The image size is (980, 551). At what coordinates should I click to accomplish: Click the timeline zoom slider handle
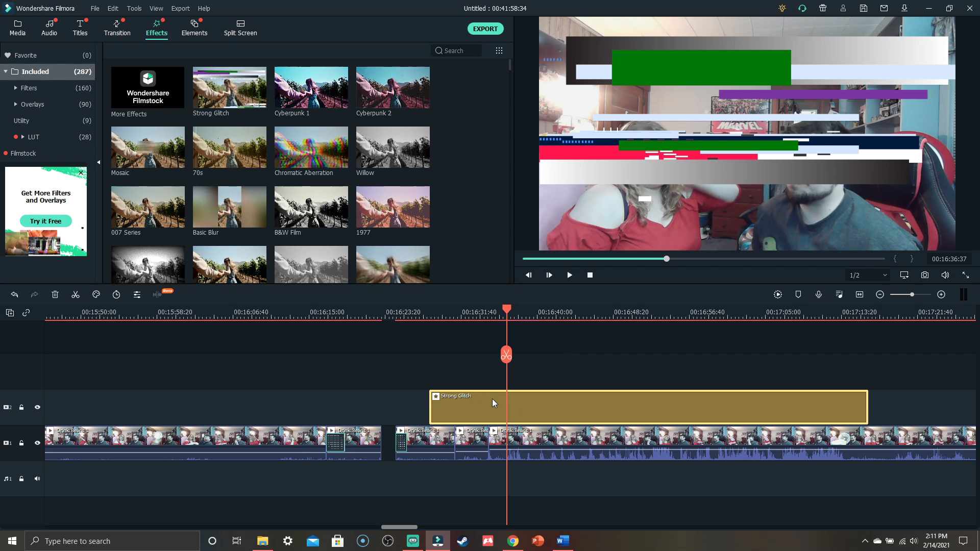click(x=912, y=294)
